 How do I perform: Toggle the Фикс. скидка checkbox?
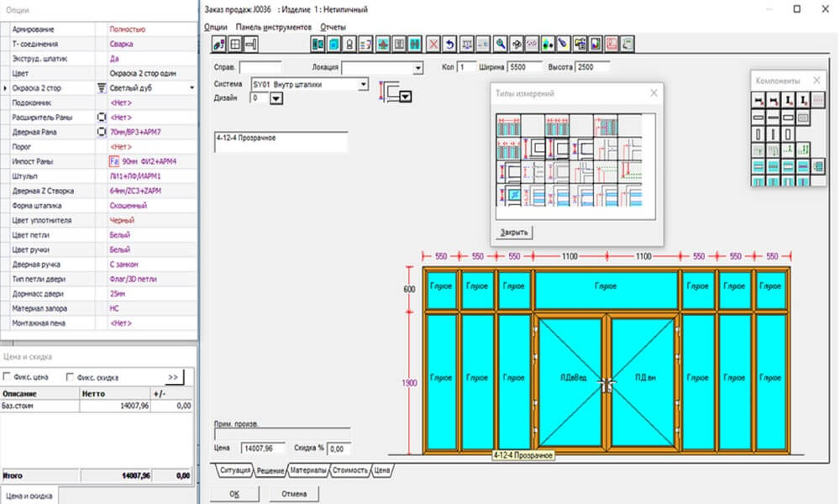tap(70, 377)
